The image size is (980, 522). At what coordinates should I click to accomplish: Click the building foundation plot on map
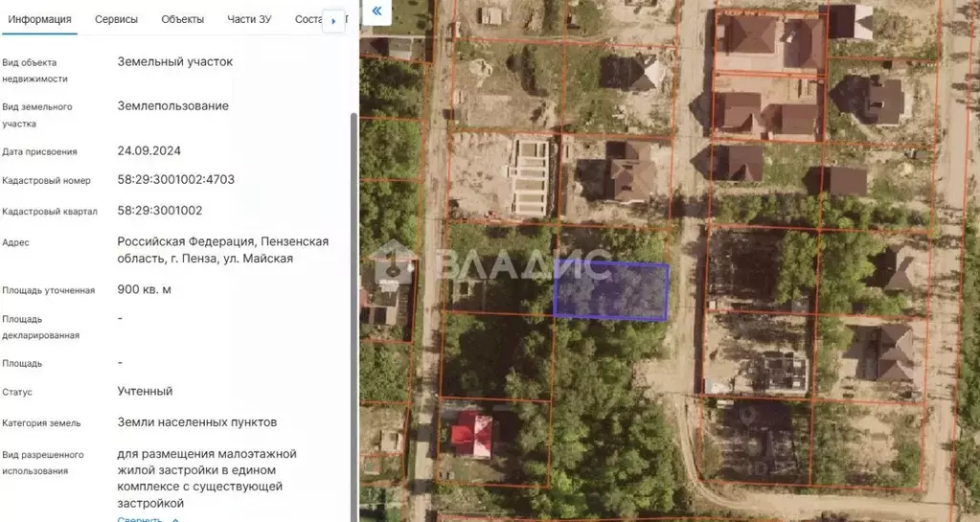point(533,178)
